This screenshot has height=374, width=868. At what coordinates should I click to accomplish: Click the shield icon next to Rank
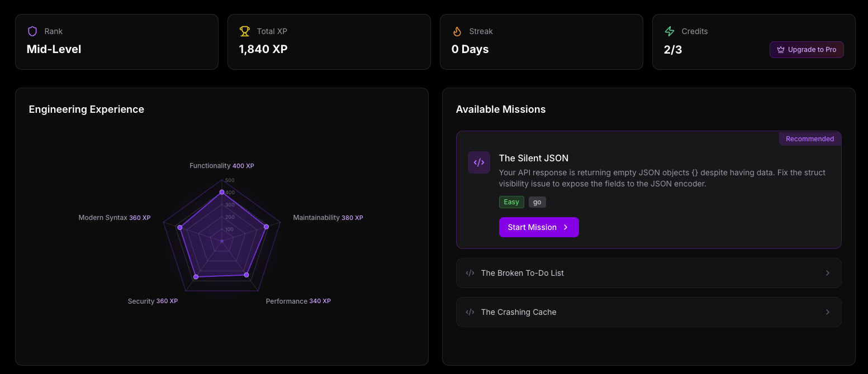(32, 31)
